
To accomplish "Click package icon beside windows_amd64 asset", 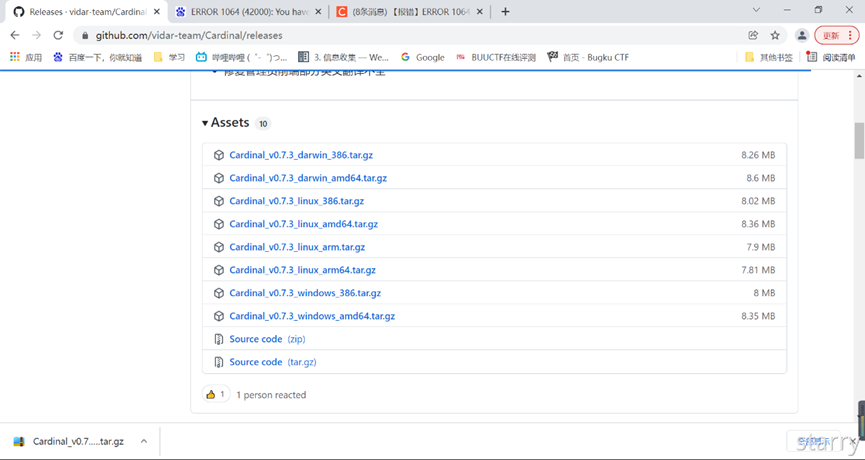I will pyautogui.click(x=219, y=316).
